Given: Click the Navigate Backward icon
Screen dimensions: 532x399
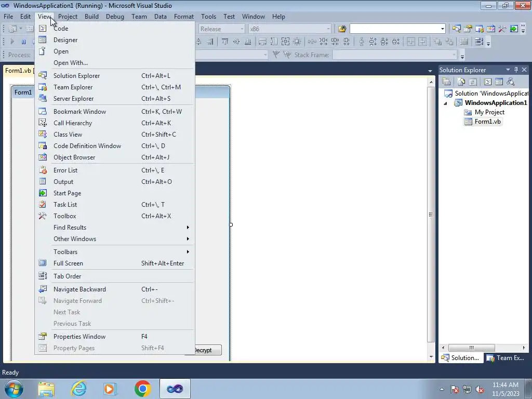Looking at the screenshot, I should click(43, 289).
